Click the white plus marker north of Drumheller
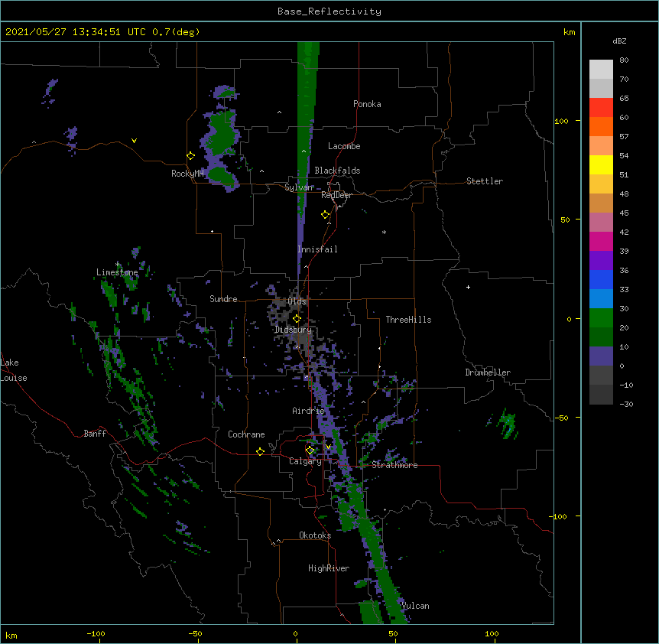This screenshot has height=644, width=659. tap(468, 287)
